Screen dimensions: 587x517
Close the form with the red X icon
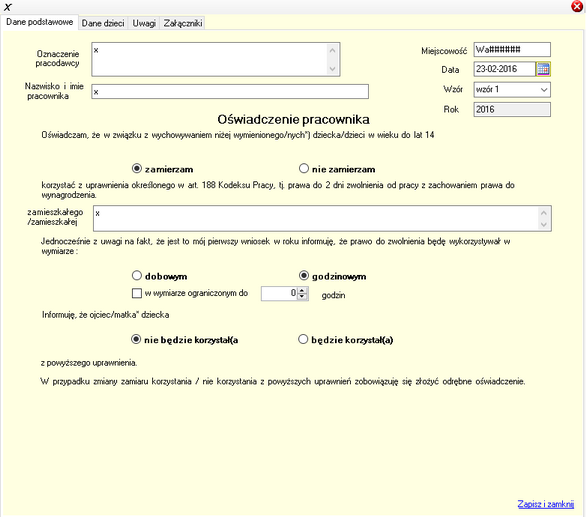click(577, 6)
